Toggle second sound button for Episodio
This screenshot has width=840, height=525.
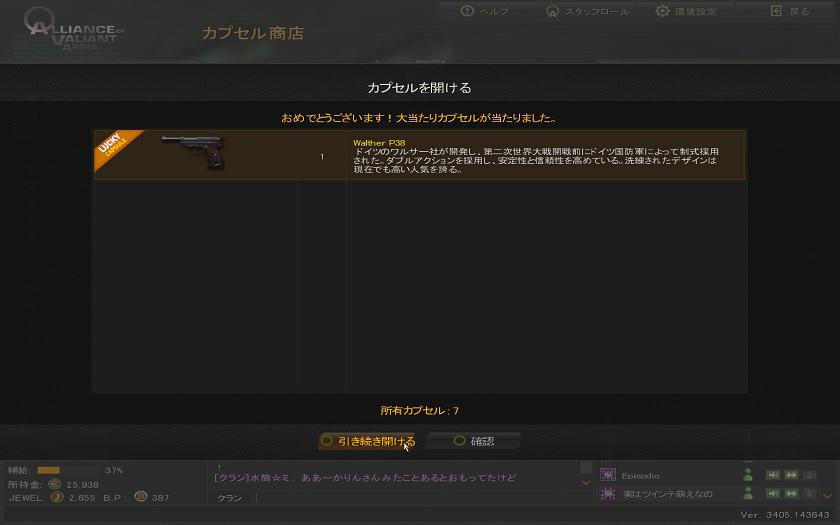point(791,475)
